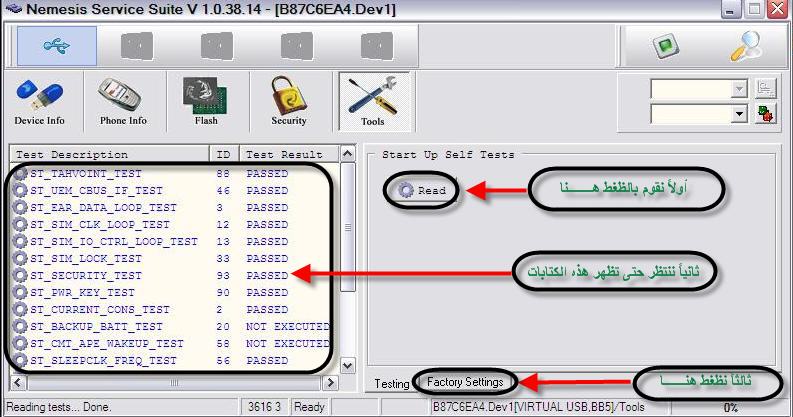Image resolution: width=793 pixels, height=417 pixels.
Task: Open the Security section
Action: coord(289,102)
